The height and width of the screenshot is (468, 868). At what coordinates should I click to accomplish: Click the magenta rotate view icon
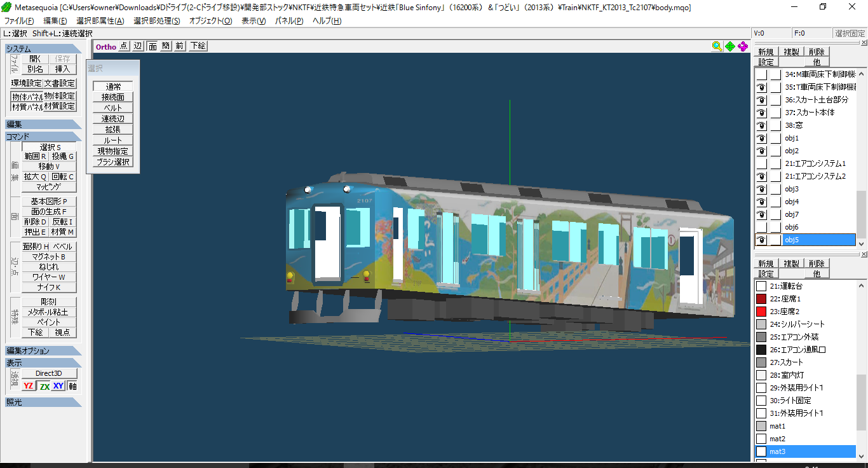742,46
